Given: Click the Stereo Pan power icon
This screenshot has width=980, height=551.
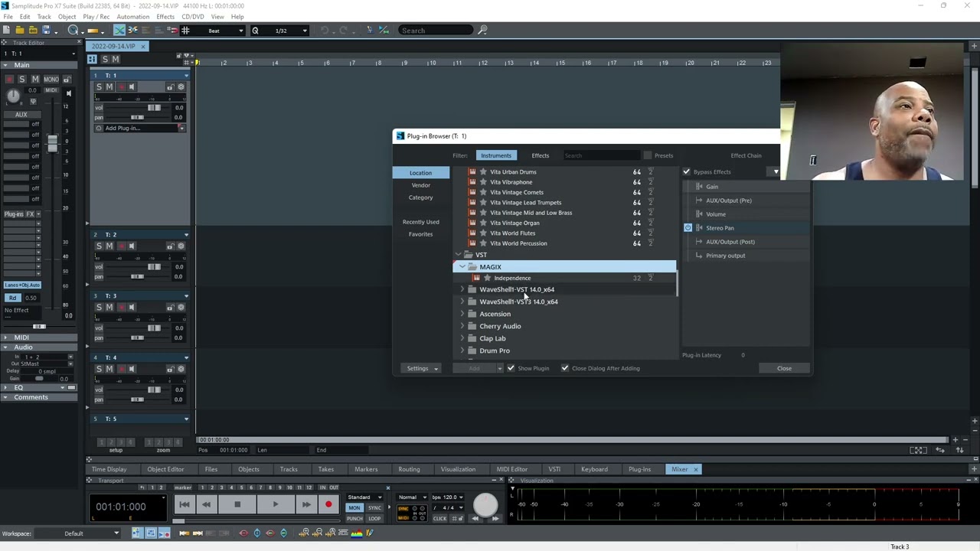Looking at the screenshot, I should [x=688, y=228].
